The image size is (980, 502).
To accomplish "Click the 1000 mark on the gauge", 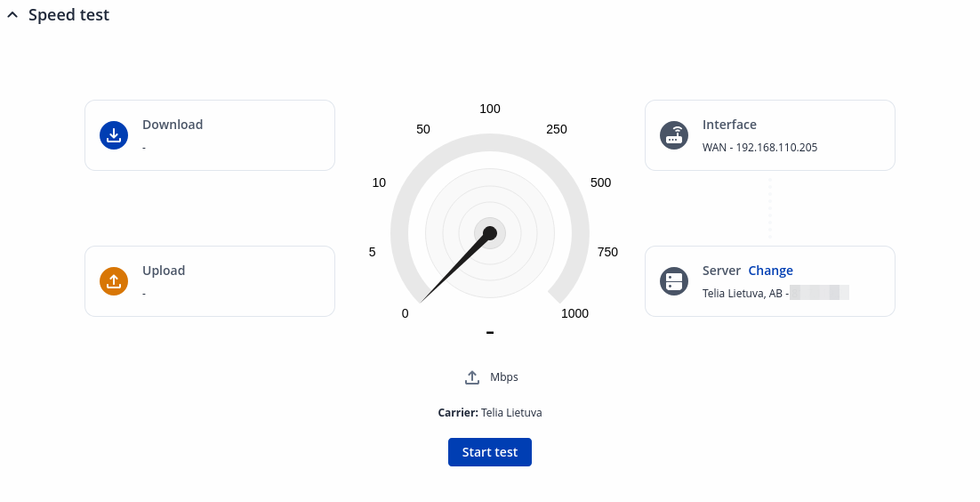I will (x=574, y=313).
